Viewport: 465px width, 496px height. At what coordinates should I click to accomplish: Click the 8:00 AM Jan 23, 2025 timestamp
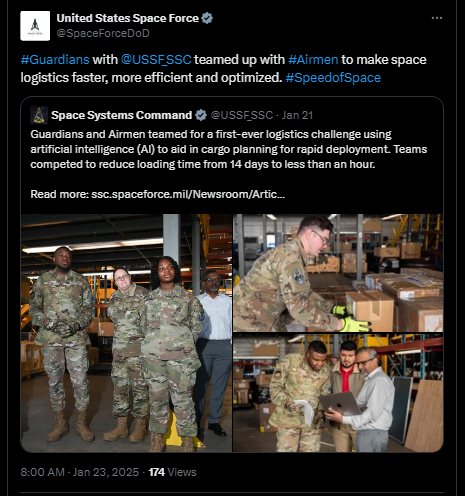click(x=80, y=472)
